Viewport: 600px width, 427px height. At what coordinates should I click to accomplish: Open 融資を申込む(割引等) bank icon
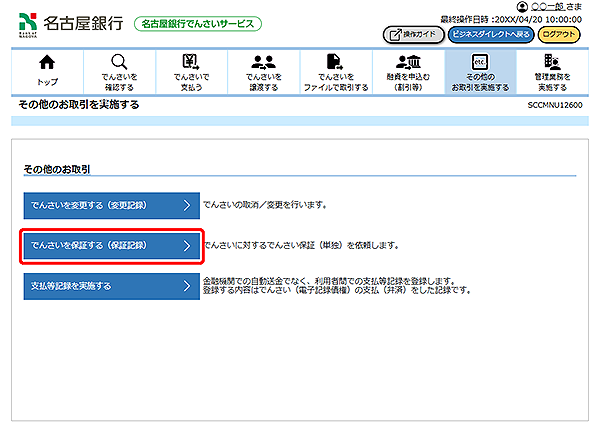pos(408,62)
